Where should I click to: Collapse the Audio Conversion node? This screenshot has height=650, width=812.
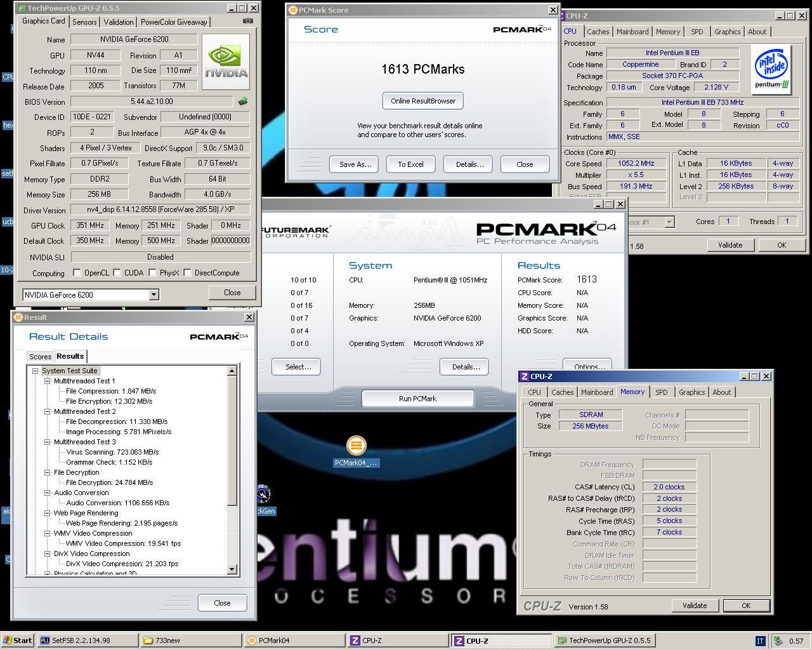(x=48, y=493)
